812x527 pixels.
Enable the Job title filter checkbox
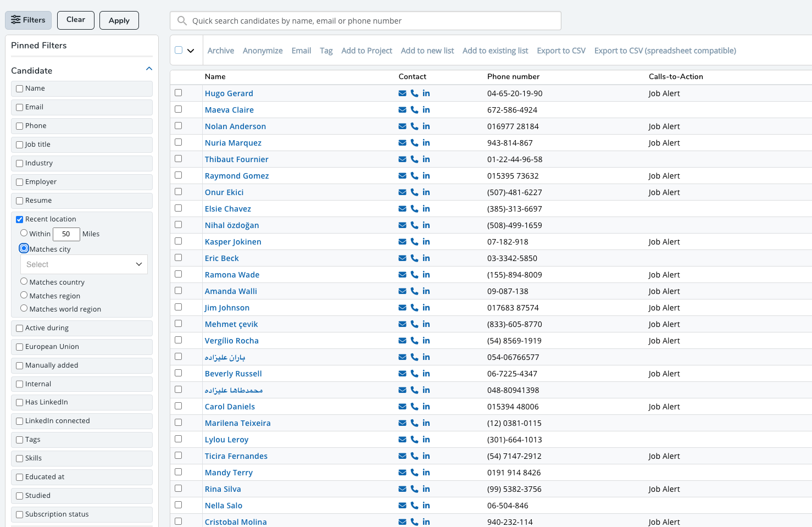pyautogui.click(x=20, y=145)
